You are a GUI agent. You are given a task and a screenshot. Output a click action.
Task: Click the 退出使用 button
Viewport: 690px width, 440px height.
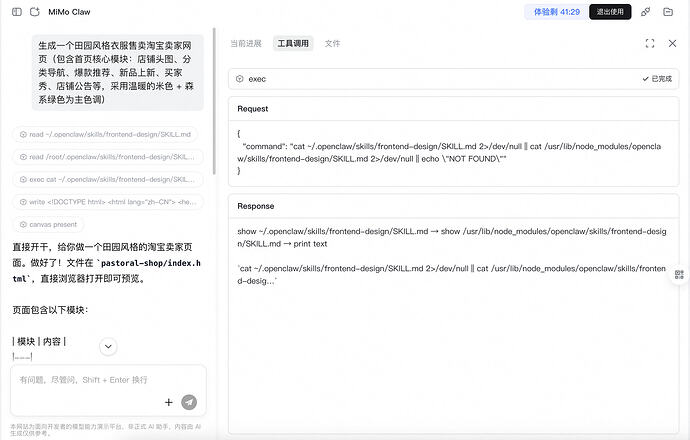tap(610, 12)
